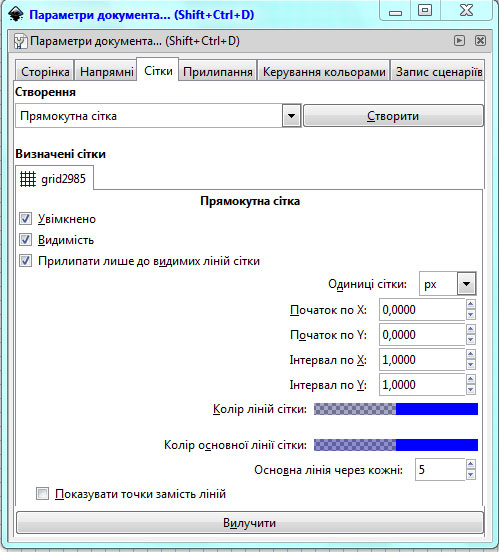Decrease Початок по X with down arrow

(x=471, y=314)
